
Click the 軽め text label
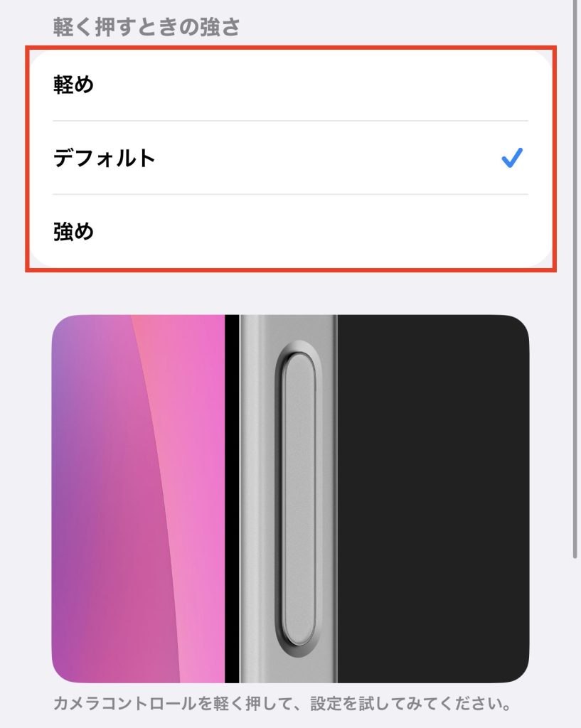tap(73, 85)
